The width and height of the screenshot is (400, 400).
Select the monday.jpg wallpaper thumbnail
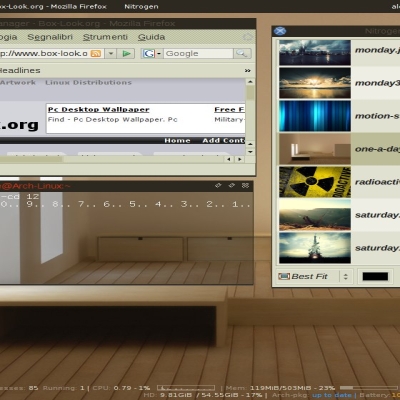click(315, 52)
